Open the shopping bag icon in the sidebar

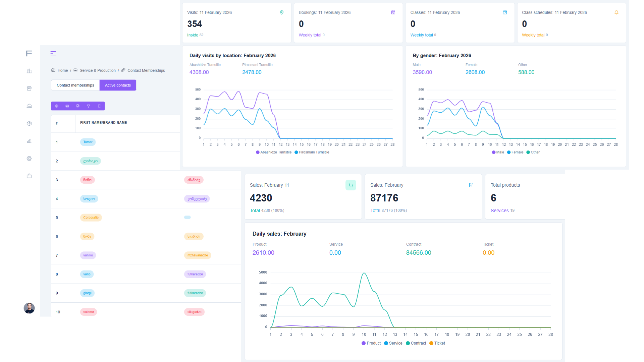pyautogui.click(x=29, y=176)
